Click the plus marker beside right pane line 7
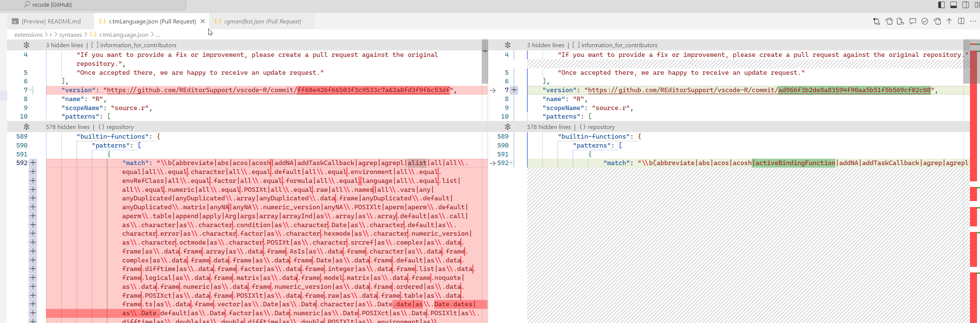The image size is (980, 323). (514, 90)
